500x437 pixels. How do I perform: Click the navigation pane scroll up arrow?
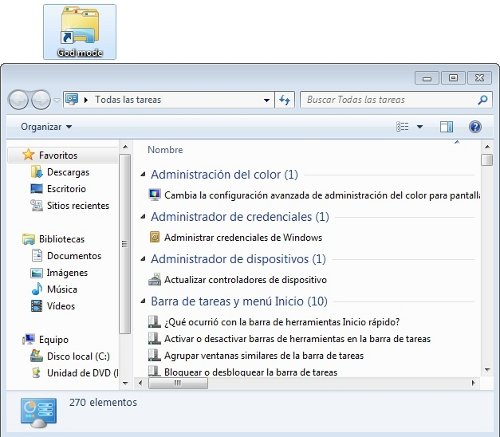pyautogui.click(x=125, y=147)
